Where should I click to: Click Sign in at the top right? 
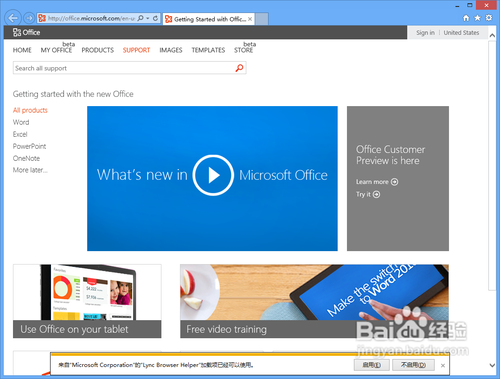pos(425,33)
